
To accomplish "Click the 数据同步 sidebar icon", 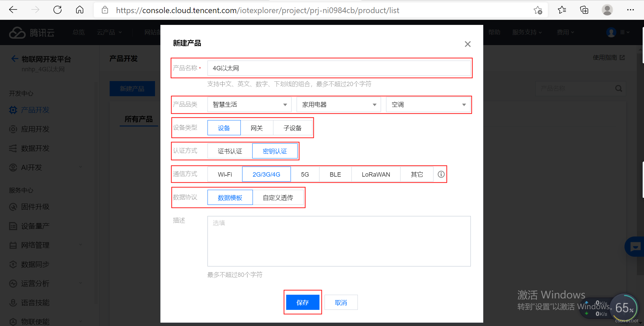I will (13, 264).
